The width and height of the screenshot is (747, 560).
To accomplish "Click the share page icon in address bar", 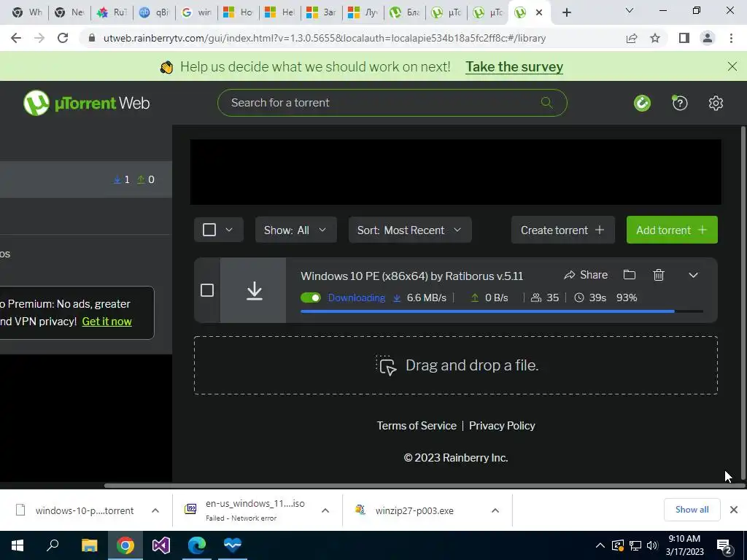I will 632,38.
